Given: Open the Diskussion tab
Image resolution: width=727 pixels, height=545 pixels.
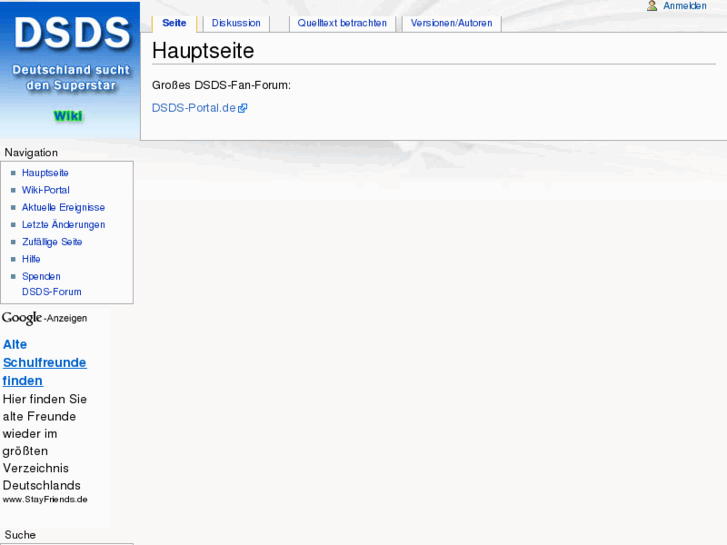Looking at the screenshot, I should [236, 23].
